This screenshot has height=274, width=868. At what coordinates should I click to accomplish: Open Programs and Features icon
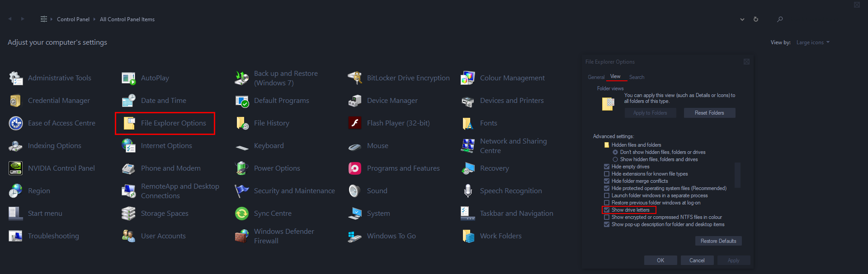coord(355,168)
